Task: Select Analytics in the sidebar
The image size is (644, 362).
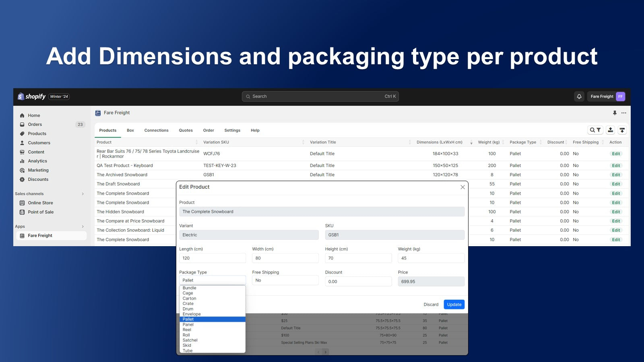Action: 37,161
